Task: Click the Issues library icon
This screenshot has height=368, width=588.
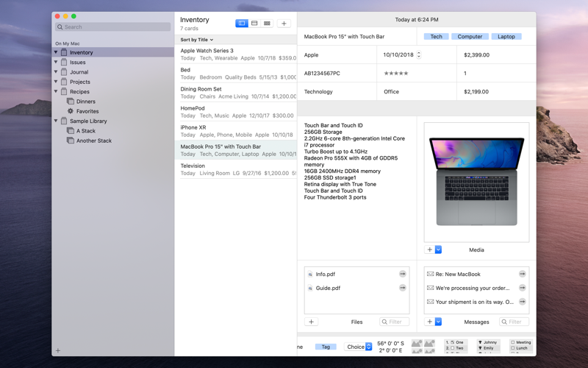Action: (x=64, y=62)
